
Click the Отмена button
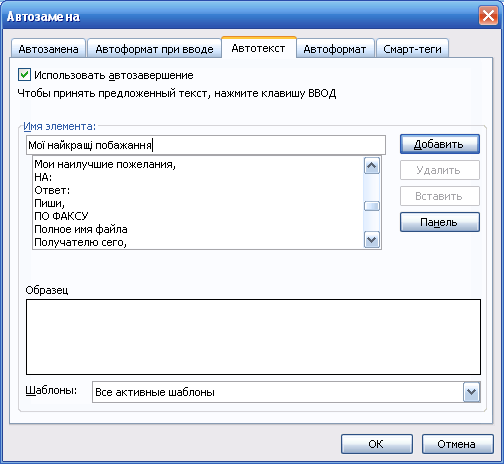pyautogui.click(x=457, y=444)
